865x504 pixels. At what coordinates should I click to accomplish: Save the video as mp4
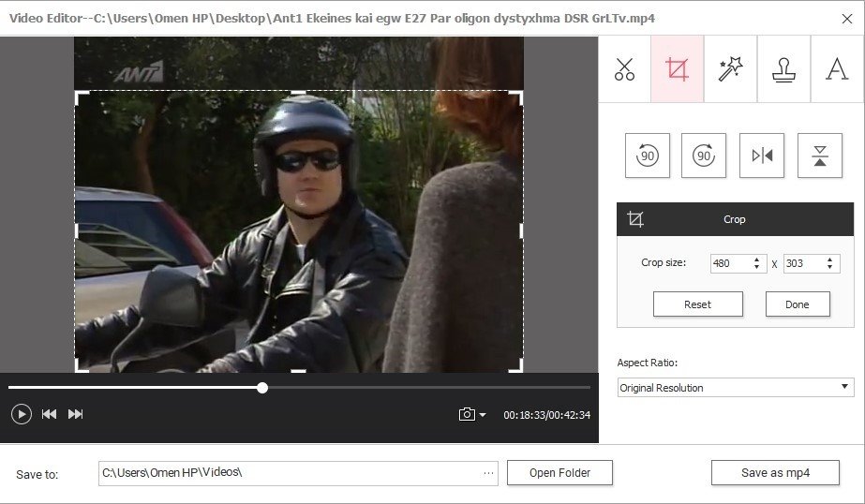point(775,473)
